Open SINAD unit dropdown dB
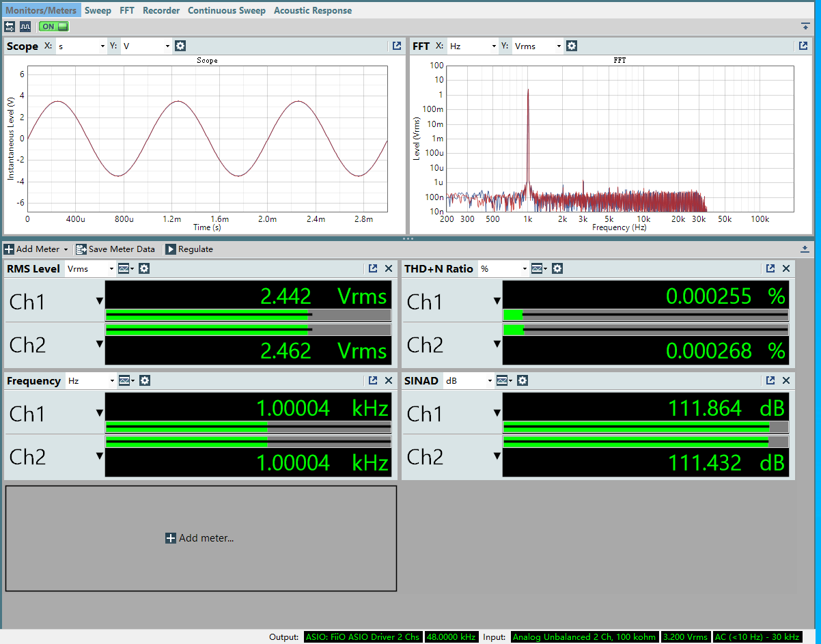This screenshot has width=821, height=644. pyautogui.click(x=469, y=380)
